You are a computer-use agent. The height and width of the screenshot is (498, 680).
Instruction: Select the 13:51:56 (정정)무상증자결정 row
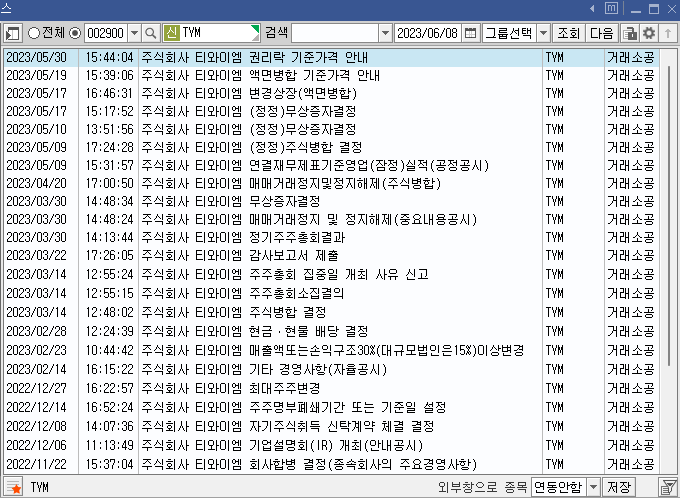tap(331, 129)
